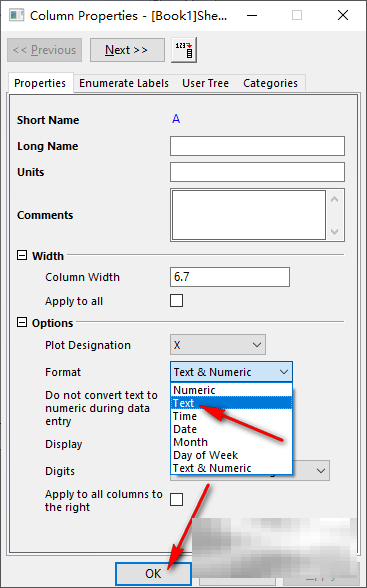367x588 pixels.
Task: Click the column format toolbar icon
Action: click(184, 50)
